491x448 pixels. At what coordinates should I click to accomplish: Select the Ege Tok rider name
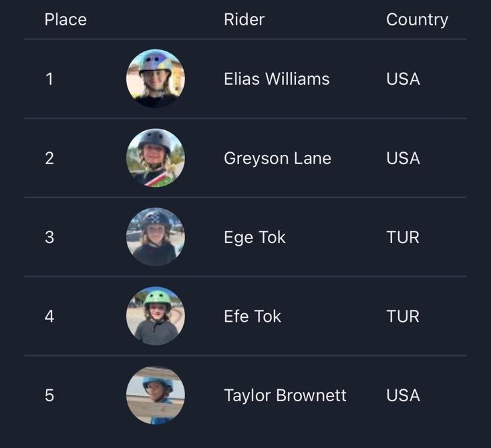[x=255, y=237]
